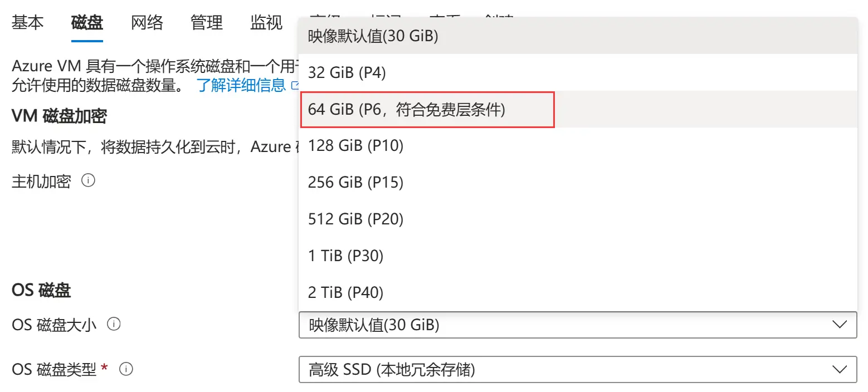Click the info icon beside OS 磁盘类型
Image resolution: width=868 pixels, height=392 pixels.
pos(126,369)
